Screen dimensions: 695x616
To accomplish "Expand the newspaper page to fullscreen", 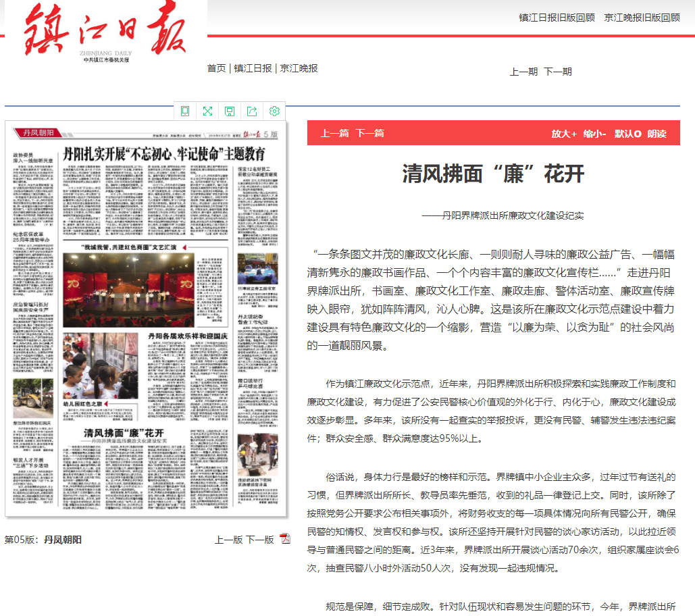I will pos(207,111).
